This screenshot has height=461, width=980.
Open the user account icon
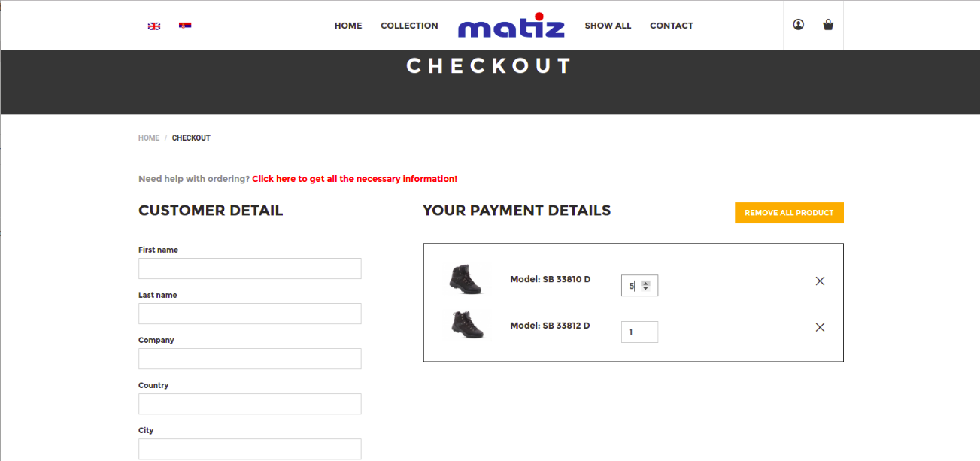point(798,25)
